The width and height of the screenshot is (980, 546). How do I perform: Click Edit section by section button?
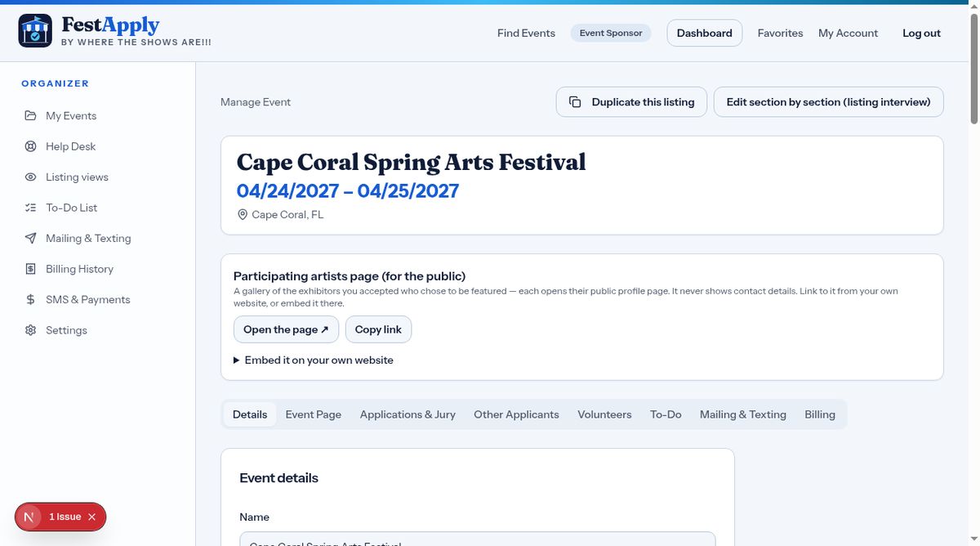(x=828, y=102)
